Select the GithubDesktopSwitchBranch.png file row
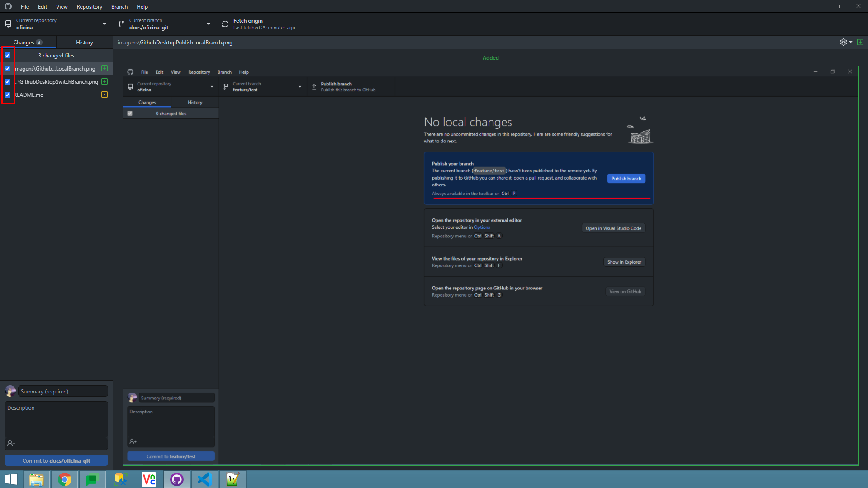The image size is (868, 488). [x=56, y=81]
